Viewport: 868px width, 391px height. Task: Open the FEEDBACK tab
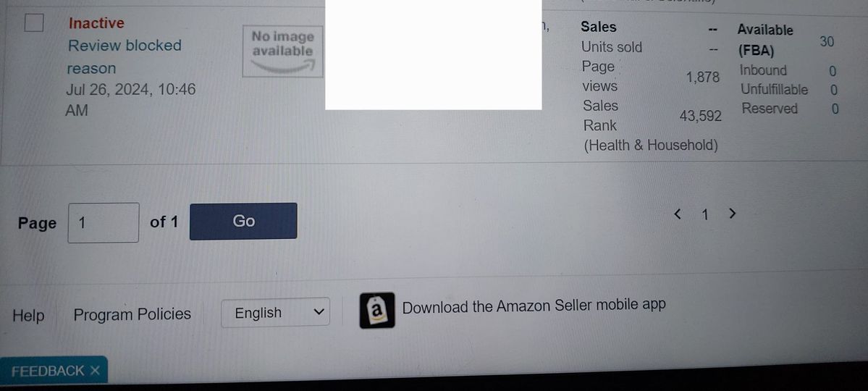pos(48,371)
